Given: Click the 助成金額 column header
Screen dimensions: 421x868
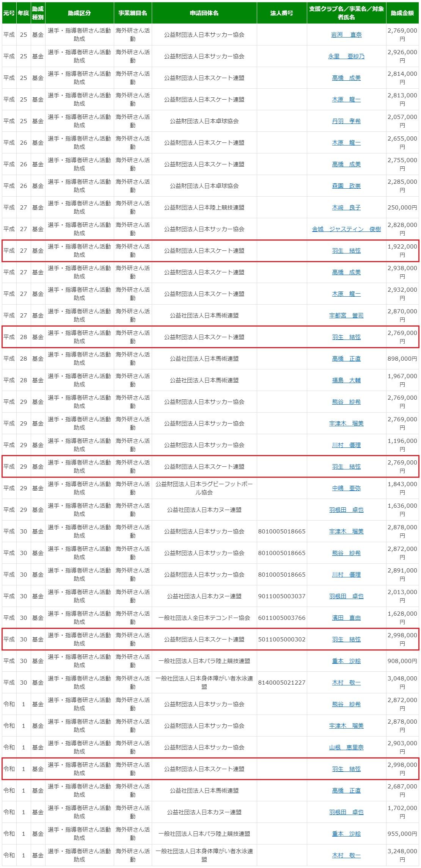Looking at the screenshot, I should click(x=402, y=13).
